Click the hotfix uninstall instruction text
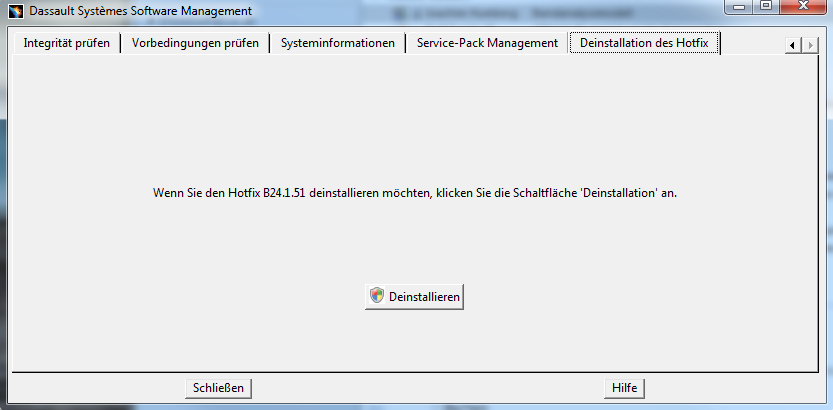Screen dimensions: 833x410 click(415, 193)
